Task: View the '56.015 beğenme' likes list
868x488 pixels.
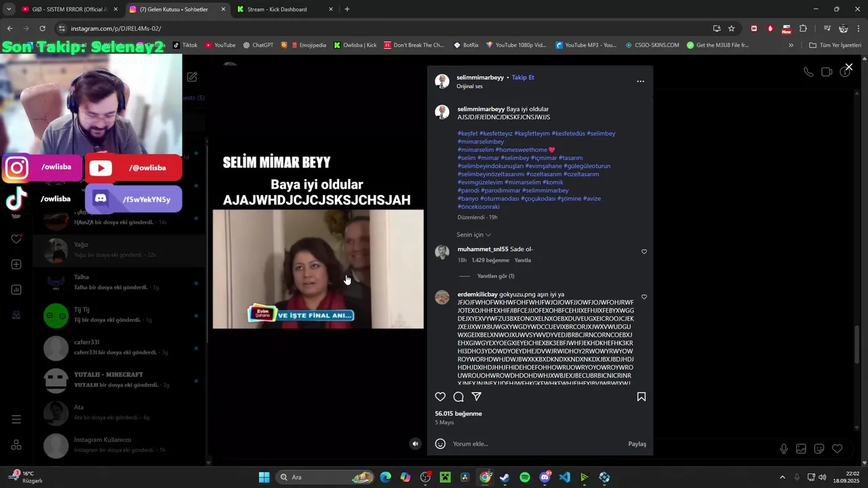Action: 458,413
